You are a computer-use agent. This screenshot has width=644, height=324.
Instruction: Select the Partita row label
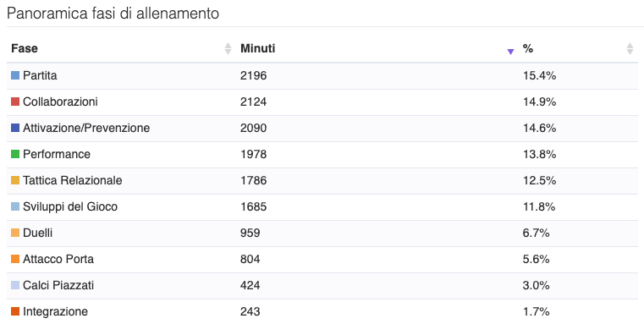pyautogui.click(x=40, y=75)
